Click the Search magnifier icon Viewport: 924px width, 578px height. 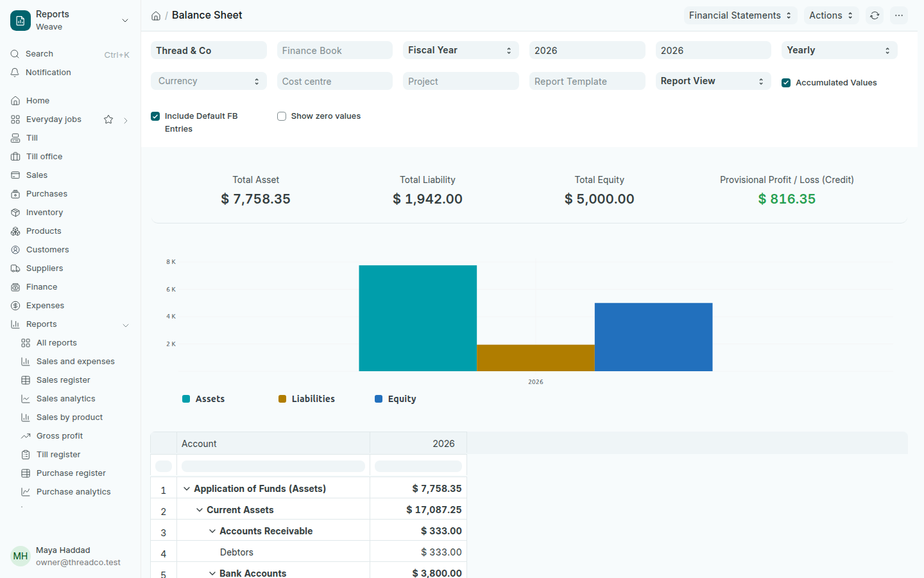(15, 54)
